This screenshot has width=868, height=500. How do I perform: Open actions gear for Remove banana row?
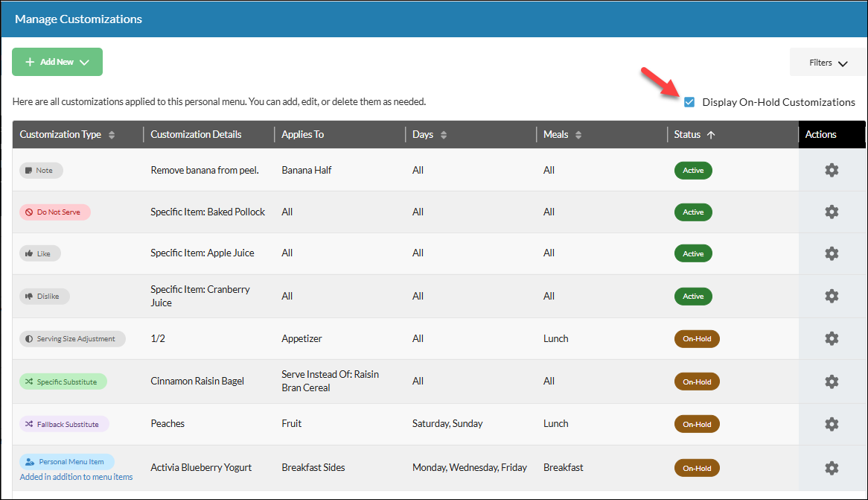[832, 170]
